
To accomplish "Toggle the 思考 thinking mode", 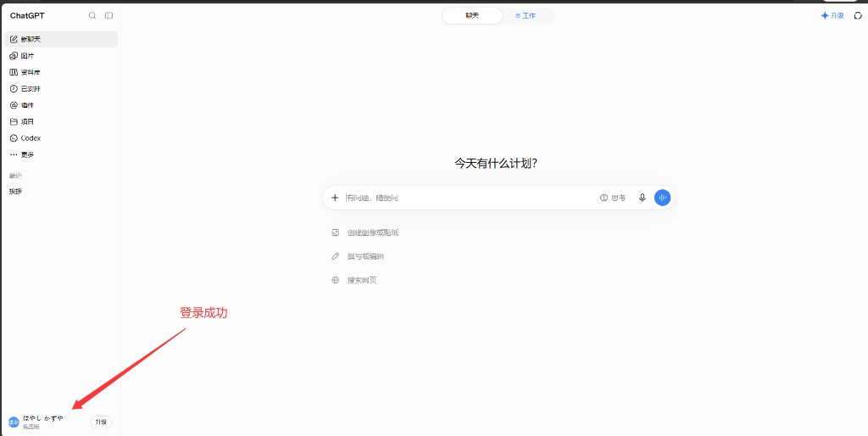I will (x=613, y=198).
